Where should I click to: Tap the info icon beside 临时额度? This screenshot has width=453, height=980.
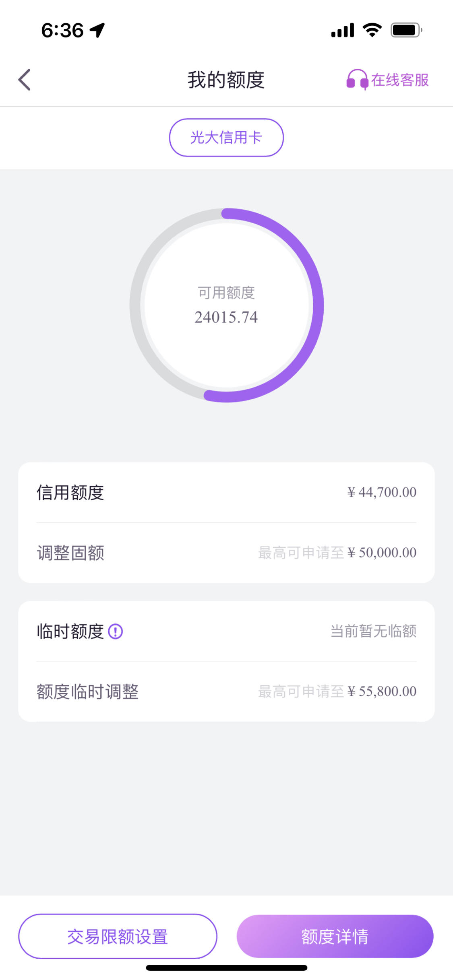coord(116,631)
